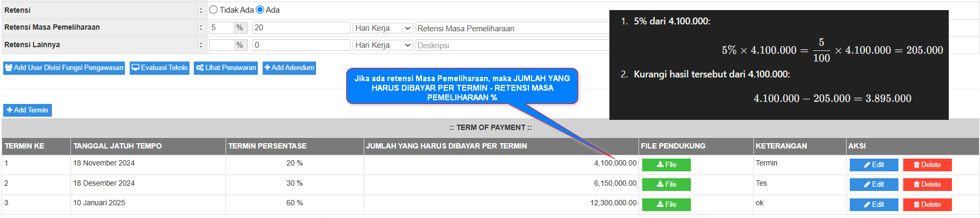This screenshot has height=218, width=980.
Task: Click the Retensi Lainnya Deskripsi field
Action: click(x=511, y=46)
